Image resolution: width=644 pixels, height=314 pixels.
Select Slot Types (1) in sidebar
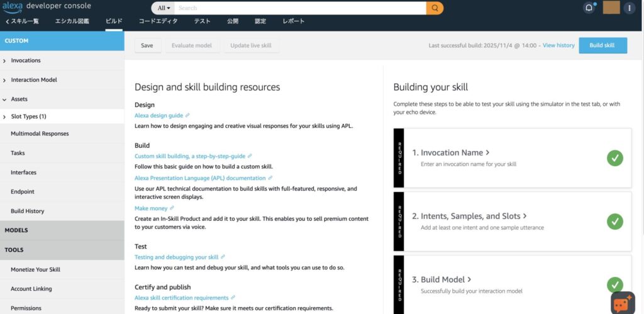[28, 116]
